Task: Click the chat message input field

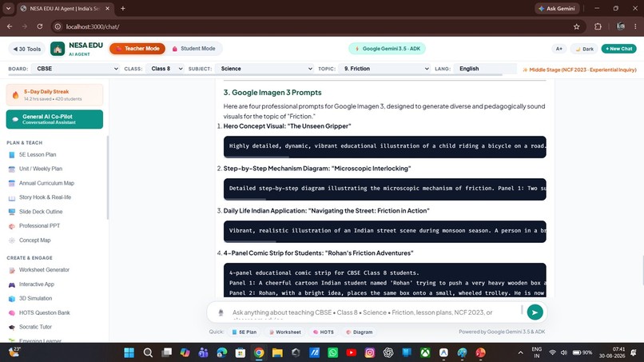Action: 376,312
